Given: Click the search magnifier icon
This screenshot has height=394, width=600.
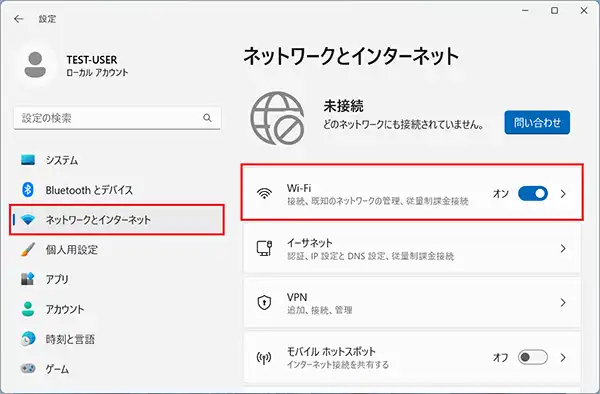Looking at the screenshot, I should click(207, 118).
